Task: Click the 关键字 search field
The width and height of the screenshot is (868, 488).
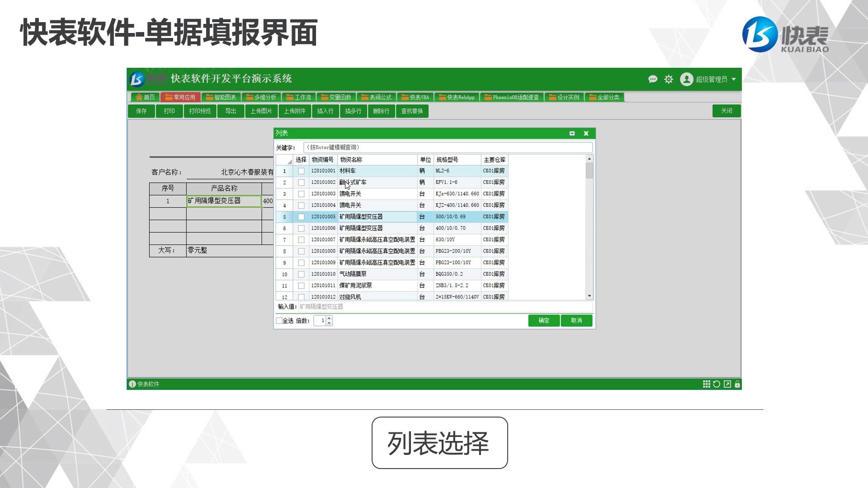Action: pos(448,147)
